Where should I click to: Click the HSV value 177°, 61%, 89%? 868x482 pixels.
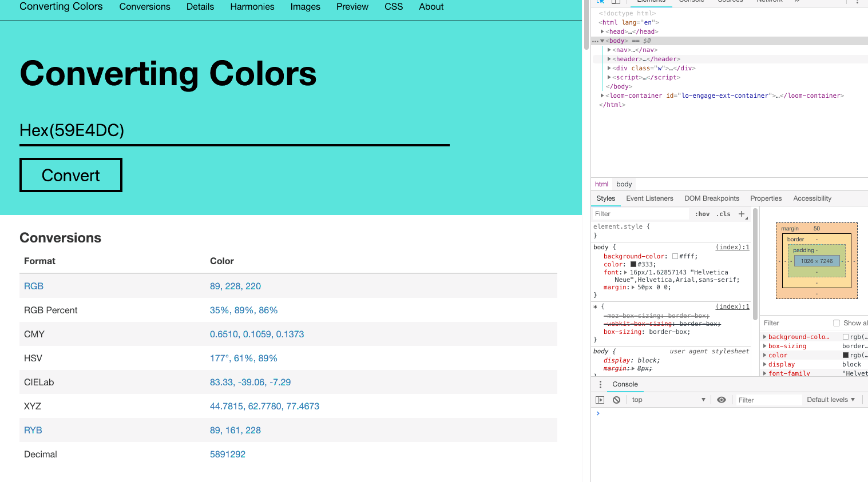(244, 358)
